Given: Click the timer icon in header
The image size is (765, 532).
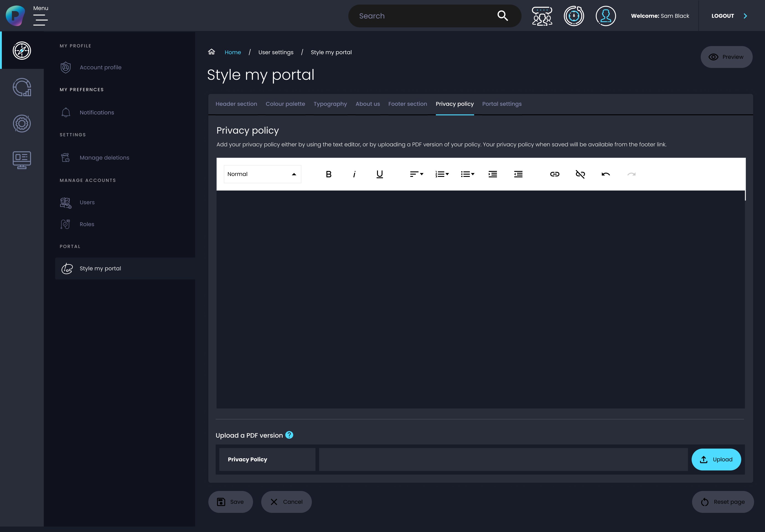Looking at the screenshot, I should (574, 16).
